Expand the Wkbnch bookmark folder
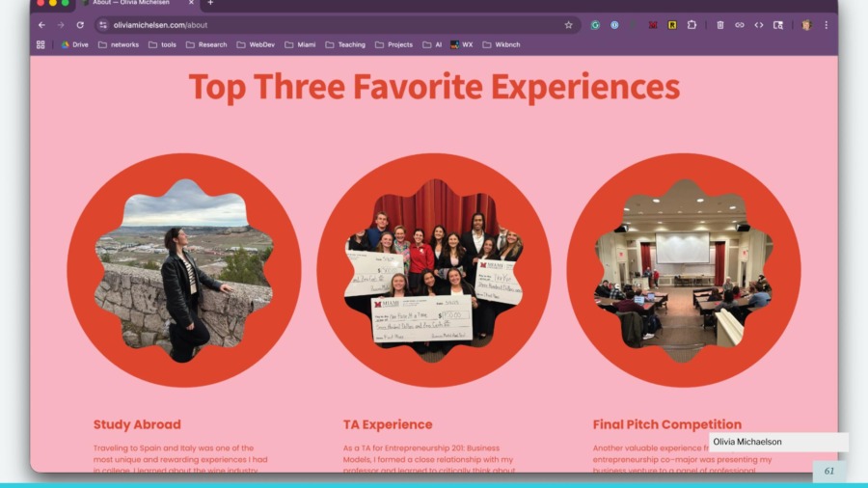 coord(502,44)
